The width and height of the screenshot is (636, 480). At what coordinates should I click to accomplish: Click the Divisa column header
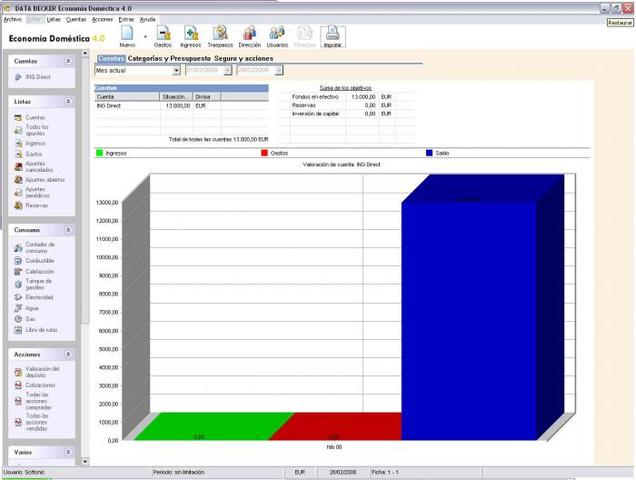pos(207,97)
